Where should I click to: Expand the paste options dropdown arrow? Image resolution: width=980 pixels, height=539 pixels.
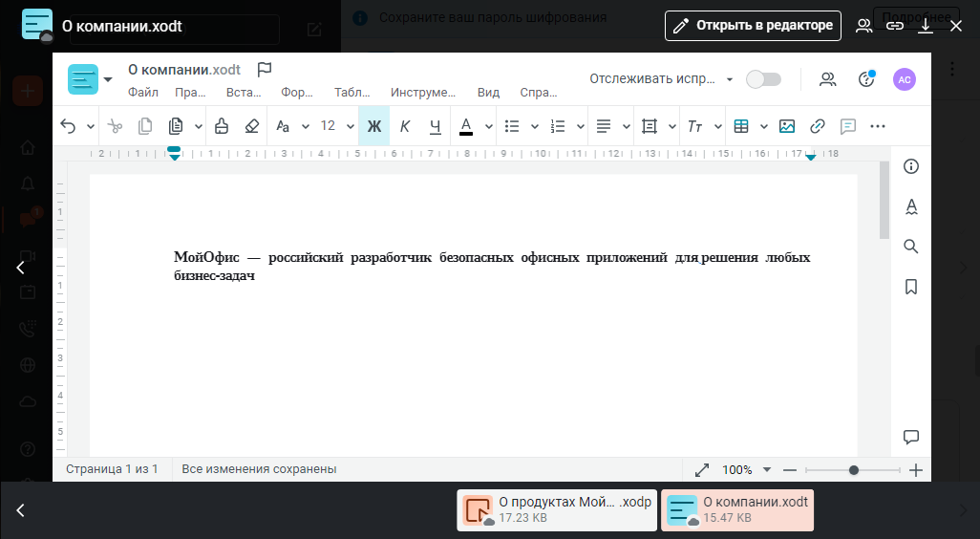click(x=199, y=126)
